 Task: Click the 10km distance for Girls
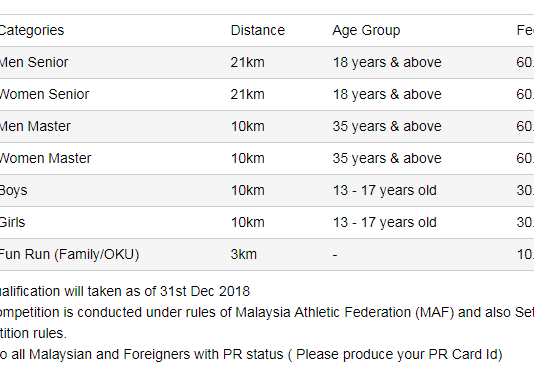(x=248, y=222)
